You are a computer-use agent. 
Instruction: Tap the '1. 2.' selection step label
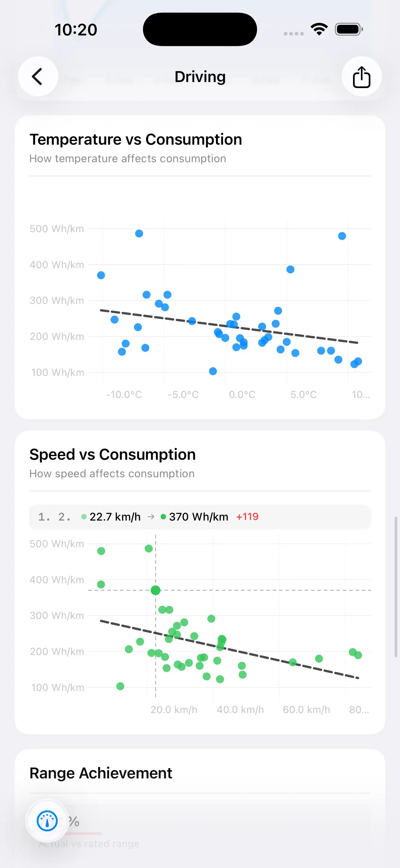(54, 517)
